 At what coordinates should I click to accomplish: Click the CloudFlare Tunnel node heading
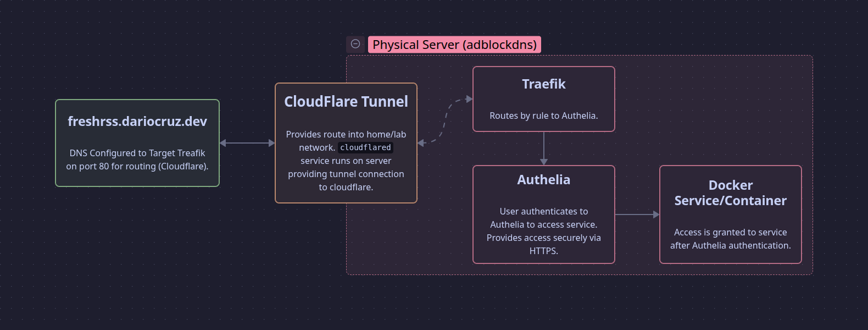click(346, 102)
